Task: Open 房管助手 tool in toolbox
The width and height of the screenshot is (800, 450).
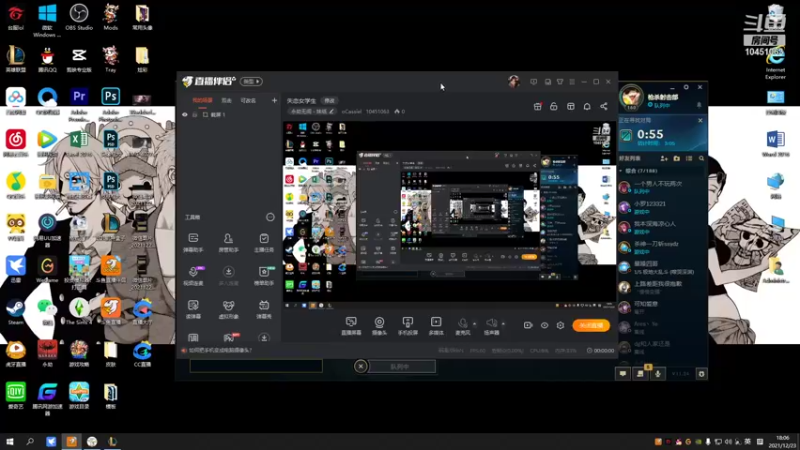Action: (x=228, y=242)
